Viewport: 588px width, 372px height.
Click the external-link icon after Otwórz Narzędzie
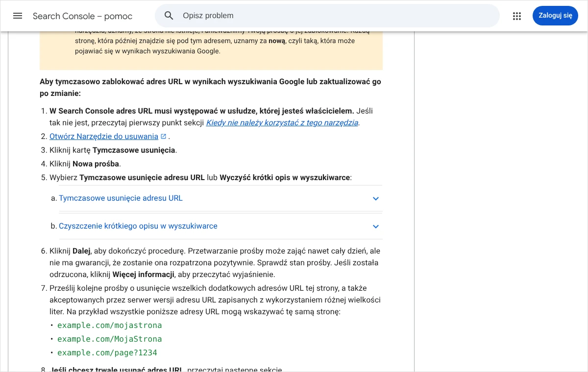(x=164, y=137)
